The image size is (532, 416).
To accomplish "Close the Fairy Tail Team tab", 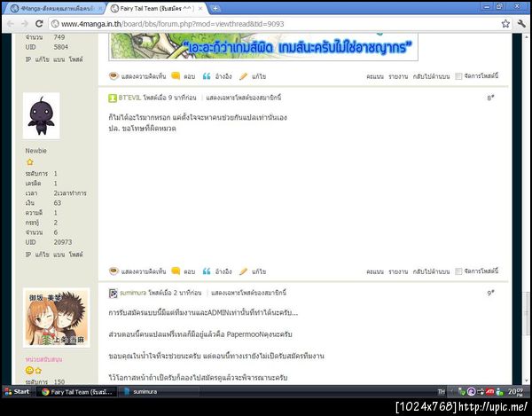I will click(x=200, y=9).
